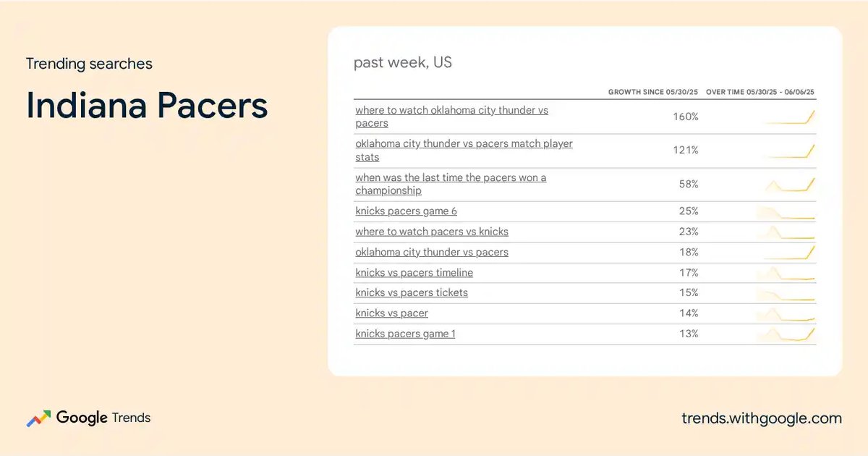Click 'oklahoma city thunder vs pacers' query link

432,252
